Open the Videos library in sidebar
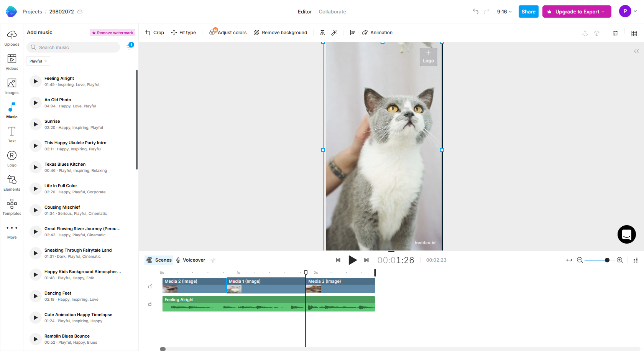Viewport: 644px width, 351px height. tap(12, 63)
